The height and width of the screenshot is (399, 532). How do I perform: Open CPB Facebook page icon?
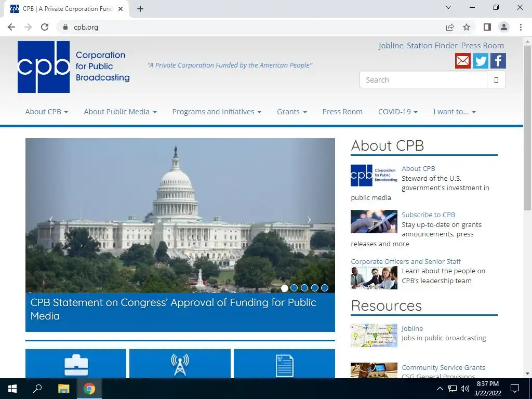[x=498, y=61]
